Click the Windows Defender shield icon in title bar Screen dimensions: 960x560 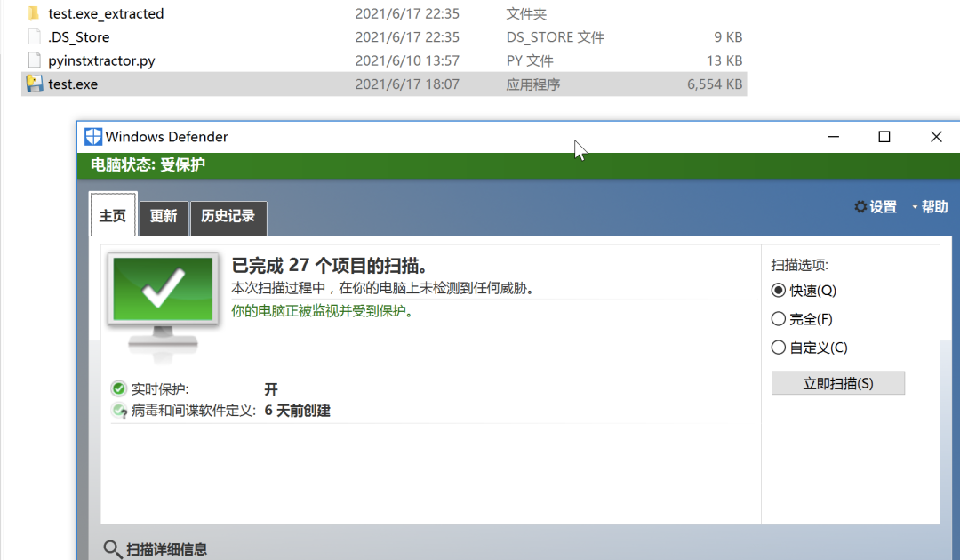tap(93, 137)
